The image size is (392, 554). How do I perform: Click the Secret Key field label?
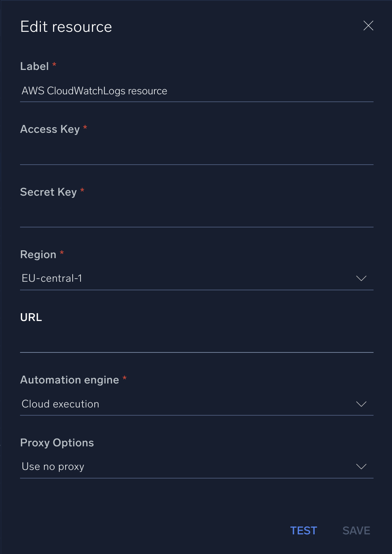tap(49, 192)
